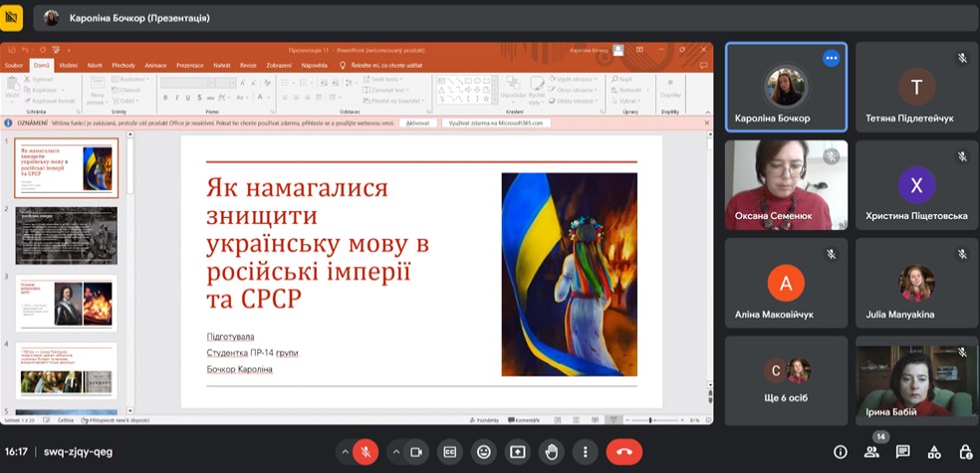This screenshot has width=980, height=473.
Task: Open host controls lock icon
Action: pyautogui.click(x=965, y=452)
